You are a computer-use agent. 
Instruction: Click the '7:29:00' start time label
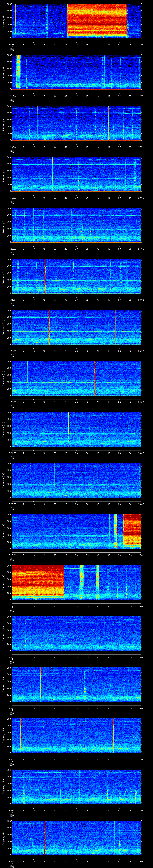click(x=12, y=708)
